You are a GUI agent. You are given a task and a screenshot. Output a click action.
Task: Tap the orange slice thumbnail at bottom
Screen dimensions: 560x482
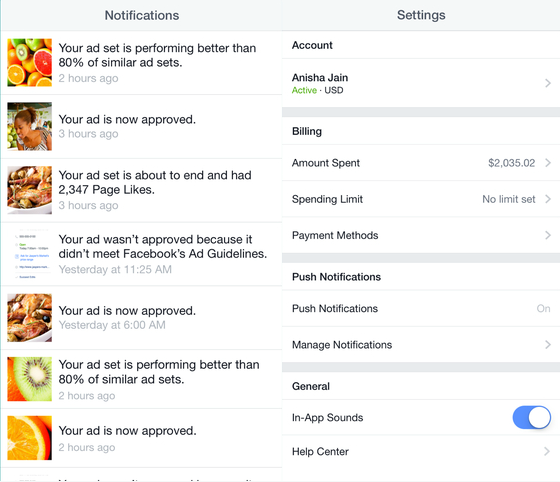coord(30,438)
